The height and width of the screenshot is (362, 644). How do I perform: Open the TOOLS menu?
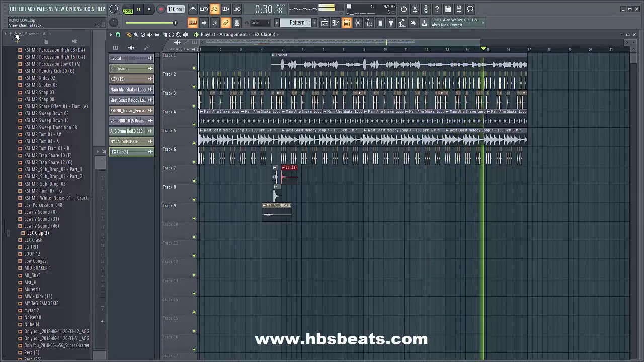(x=89, y=9)
